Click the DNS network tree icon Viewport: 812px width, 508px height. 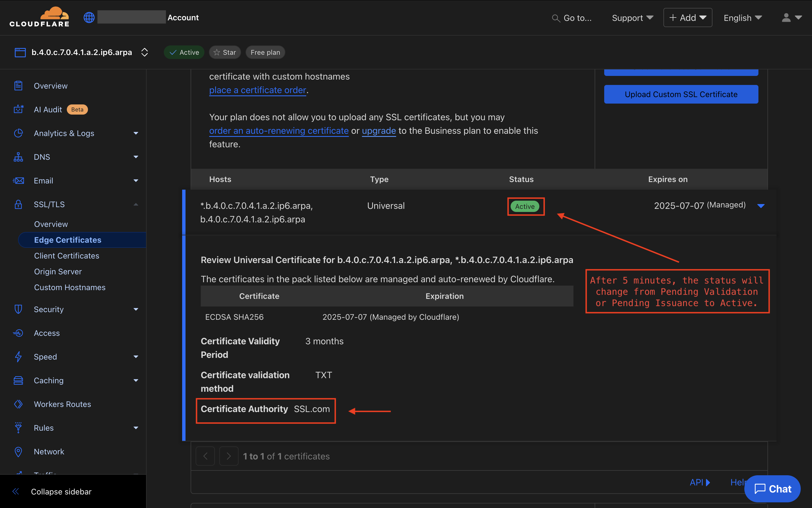coord(18,157)
